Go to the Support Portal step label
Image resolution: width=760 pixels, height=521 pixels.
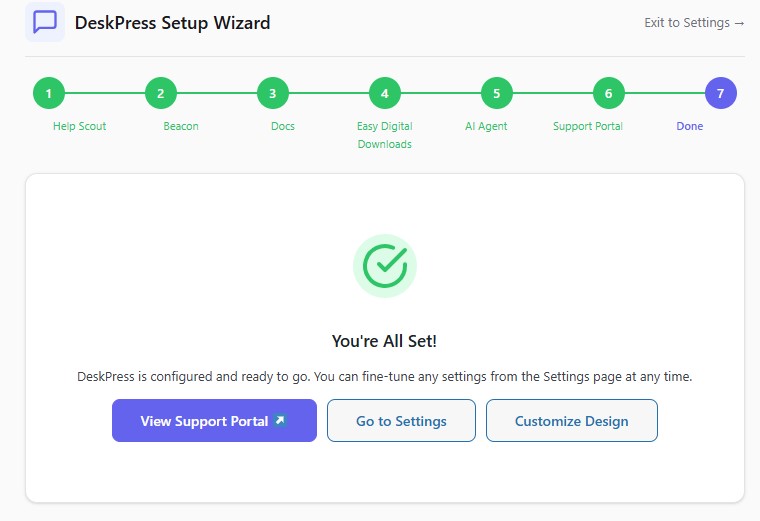point(588,127)
